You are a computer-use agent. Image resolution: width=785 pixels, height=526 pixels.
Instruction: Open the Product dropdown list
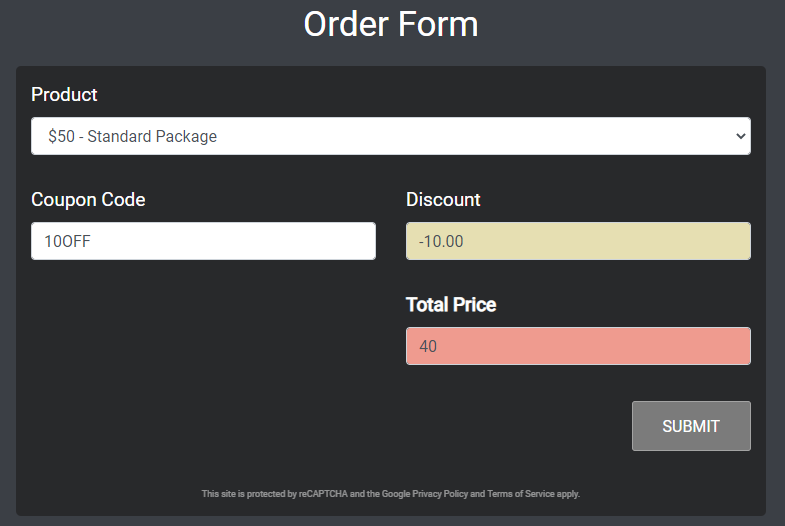tap(390, 136)
